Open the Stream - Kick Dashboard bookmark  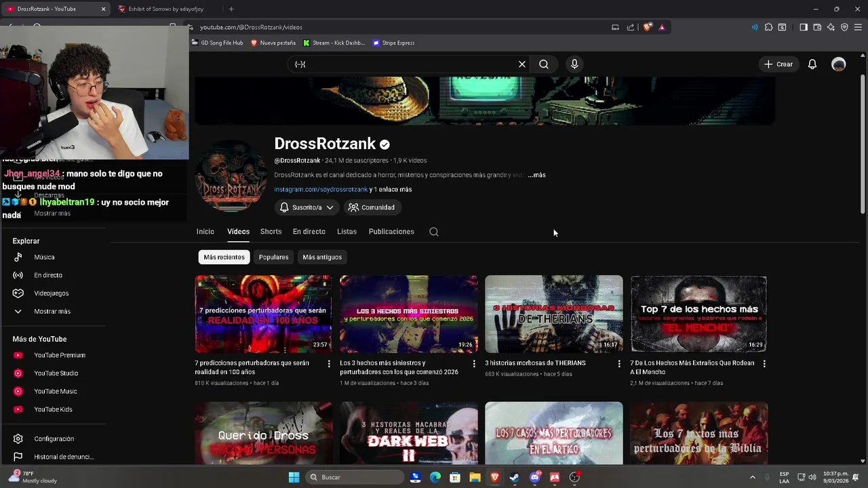(334, 43)
